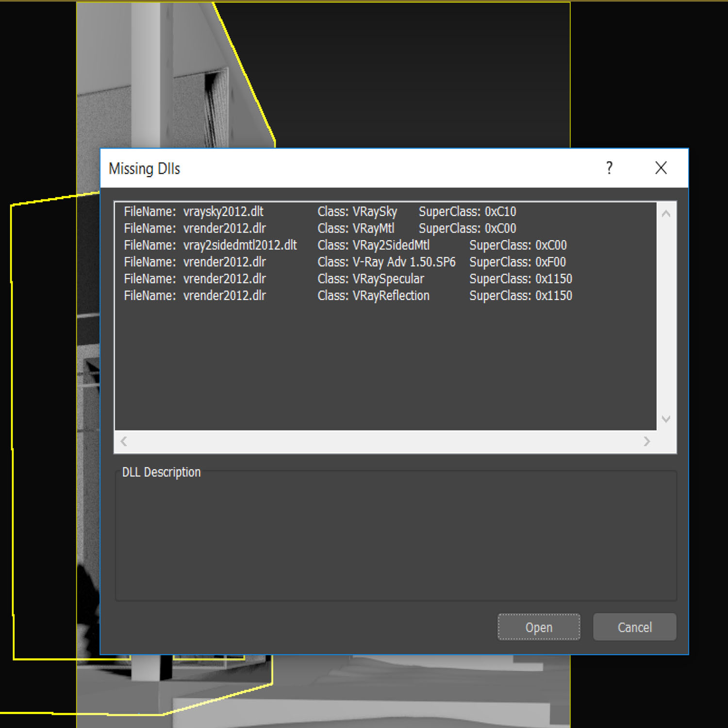Click the horizontal scroll left arrow
Viewport: 728px width, 728px height.
tap(124, 441)
